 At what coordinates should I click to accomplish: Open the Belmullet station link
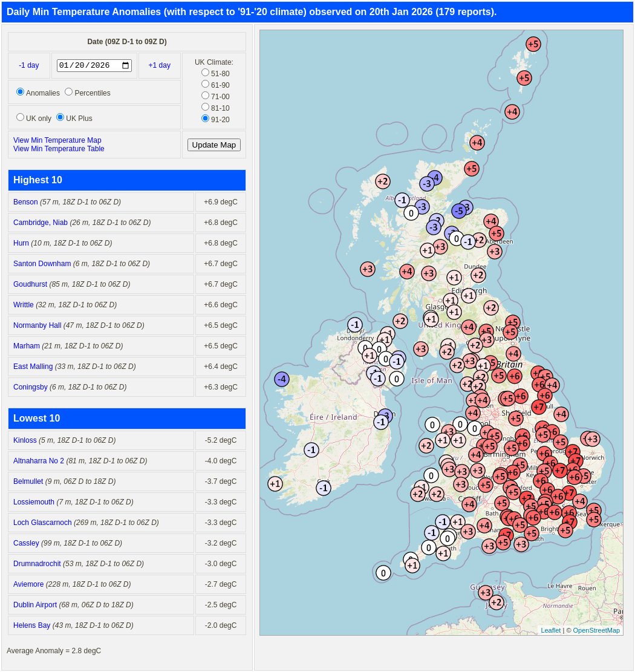[28, 481]
